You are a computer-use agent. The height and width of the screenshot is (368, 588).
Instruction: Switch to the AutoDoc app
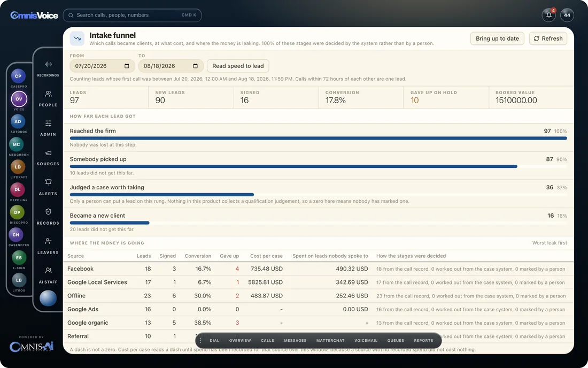[18, 121]
